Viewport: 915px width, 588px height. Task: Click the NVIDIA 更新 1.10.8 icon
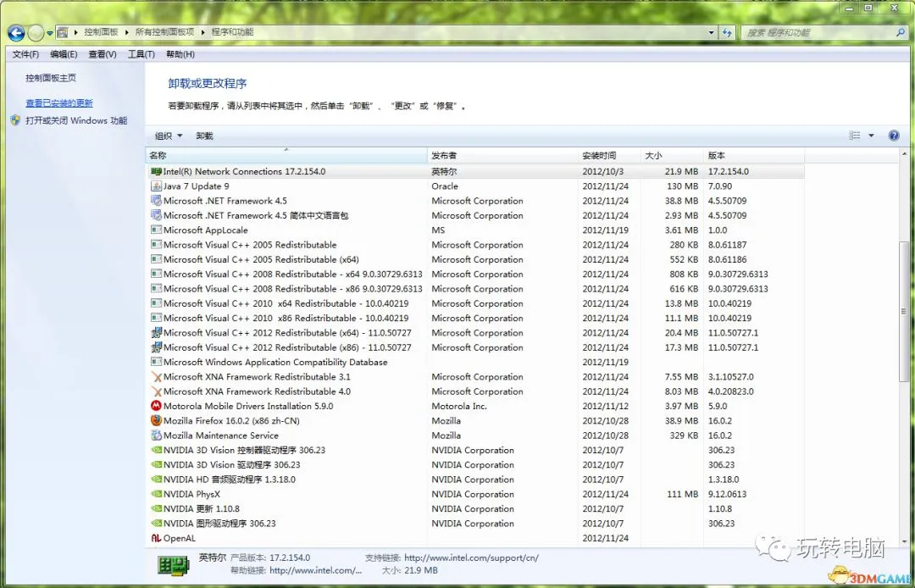[x=156, y=508]
